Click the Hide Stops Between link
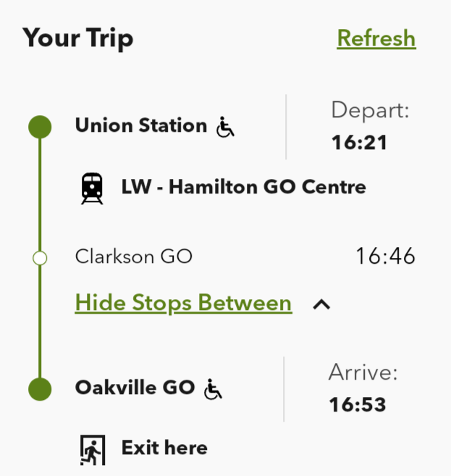This screenshot has width=451, height=476. [x=183, y=303]
